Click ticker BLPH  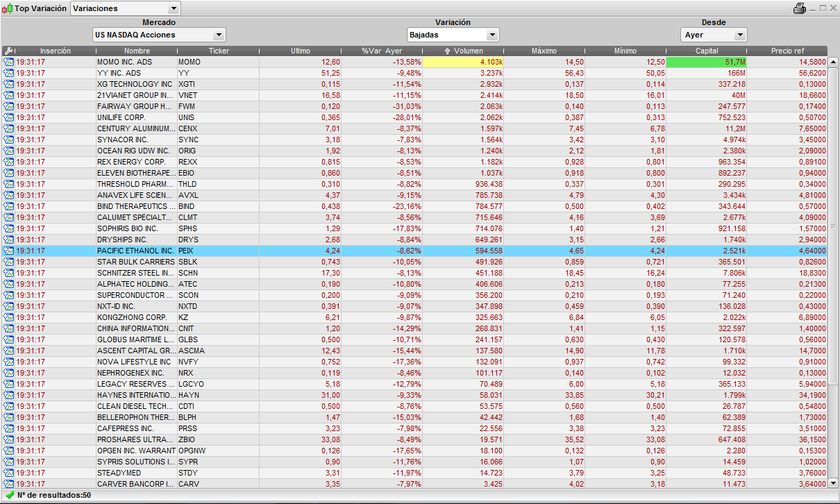pyautogui.click(x=187, y=417)
